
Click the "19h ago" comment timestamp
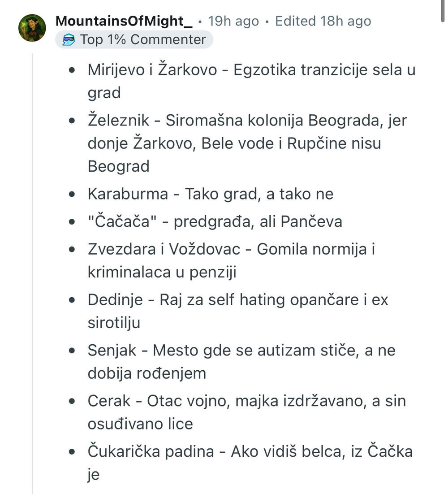coord(233,21)
